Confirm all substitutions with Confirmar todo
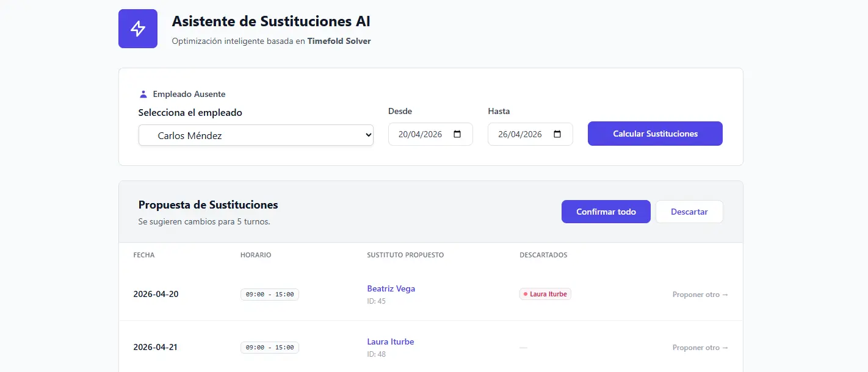 [x=606, y=212]
